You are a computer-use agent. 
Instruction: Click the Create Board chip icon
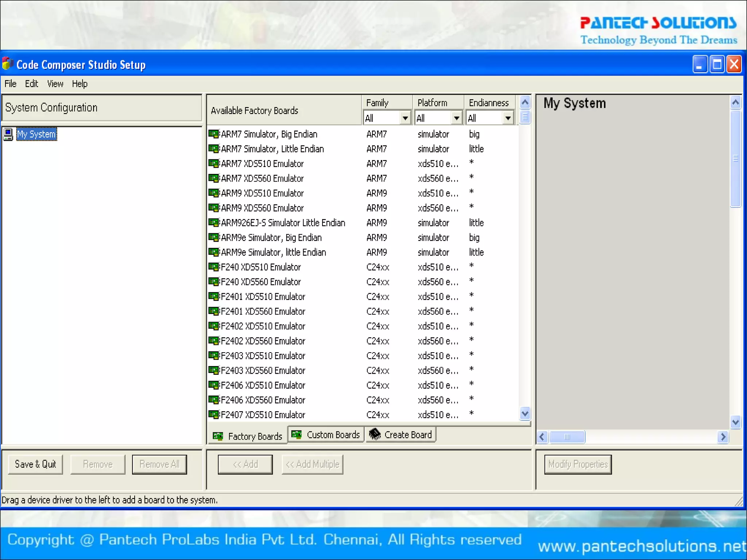click(x=375, y=434)
